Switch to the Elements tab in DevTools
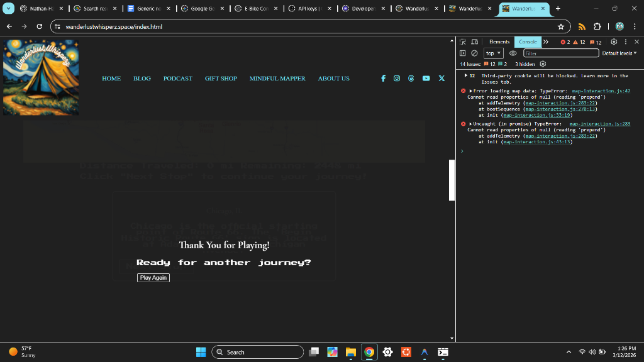Viewport: 644px width, 362px height. click(x=499, y=42)
